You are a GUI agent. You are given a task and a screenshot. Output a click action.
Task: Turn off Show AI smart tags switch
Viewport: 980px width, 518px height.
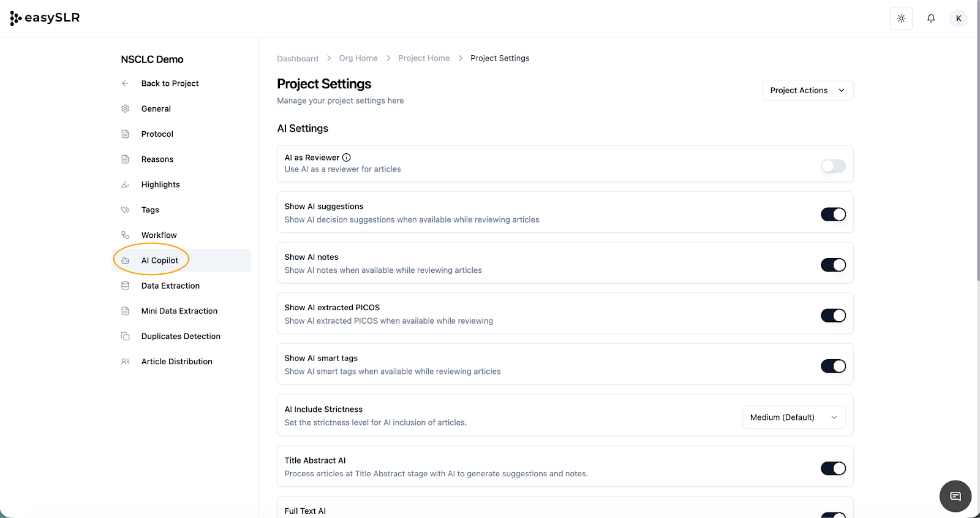(x=833, y=366)
